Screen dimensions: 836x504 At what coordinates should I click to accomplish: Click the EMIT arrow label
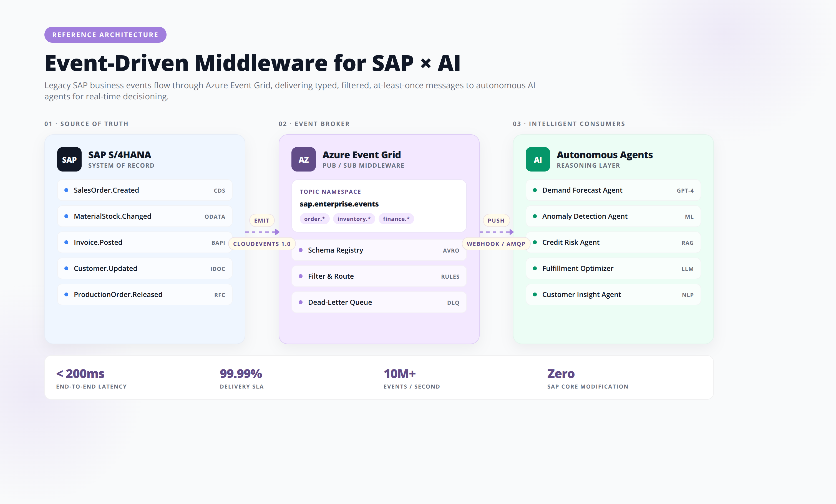point(261,220)
